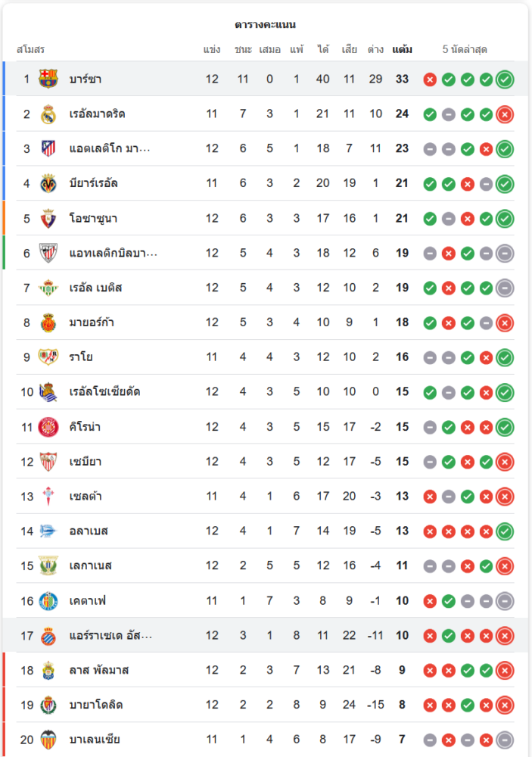Open the เซบียา team link
The width and height of the screenshot is (532, 757).
[x=85, y=462]
